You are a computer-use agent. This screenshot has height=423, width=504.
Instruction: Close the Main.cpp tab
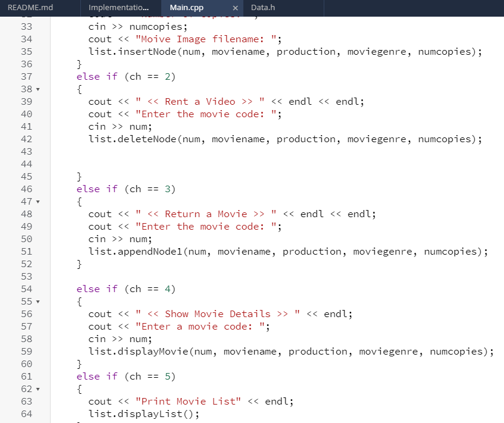tap(235, 8)
